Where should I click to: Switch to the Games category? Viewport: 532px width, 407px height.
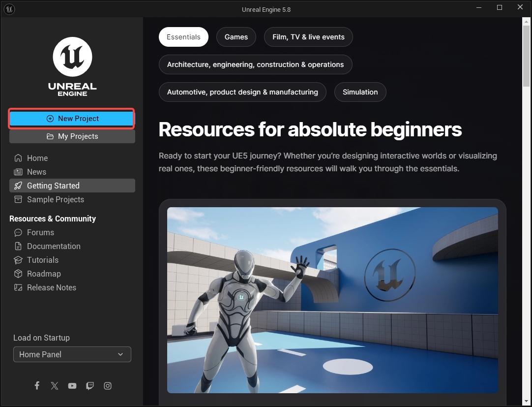coord(236,37)
